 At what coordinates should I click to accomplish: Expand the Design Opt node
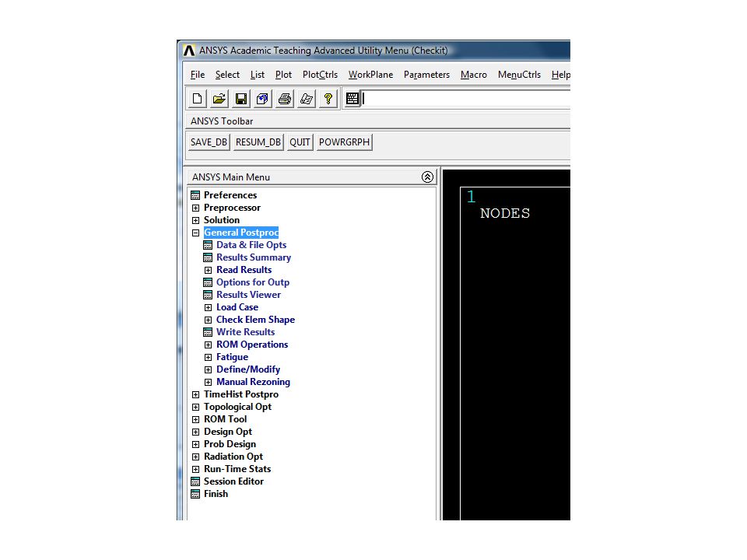click(196, 432)
